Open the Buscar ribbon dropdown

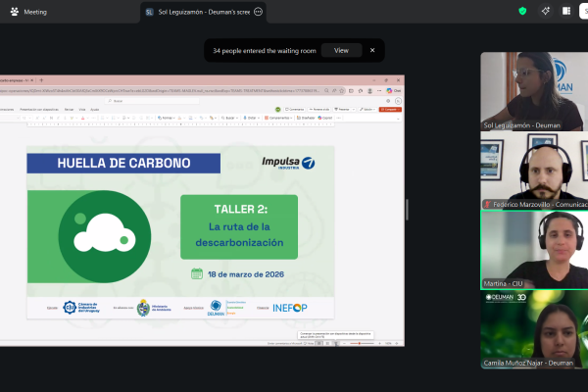tap(229, 118)
